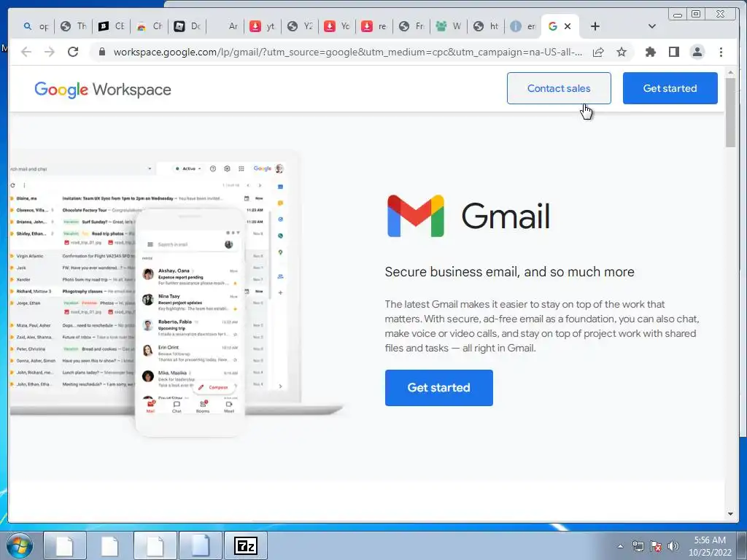747x560 pixels.
Task: Click the page scrollbar up arrow
Action: [730, 72]
